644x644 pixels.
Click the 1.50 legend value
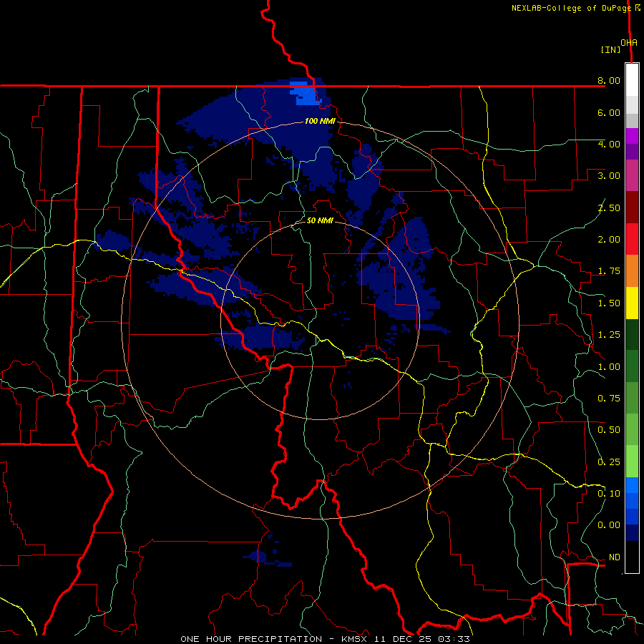pos(609,303)
